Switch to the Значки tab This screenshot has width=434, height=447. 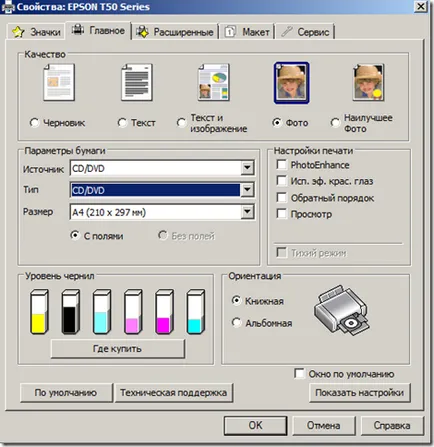click(x=36, y=32)
